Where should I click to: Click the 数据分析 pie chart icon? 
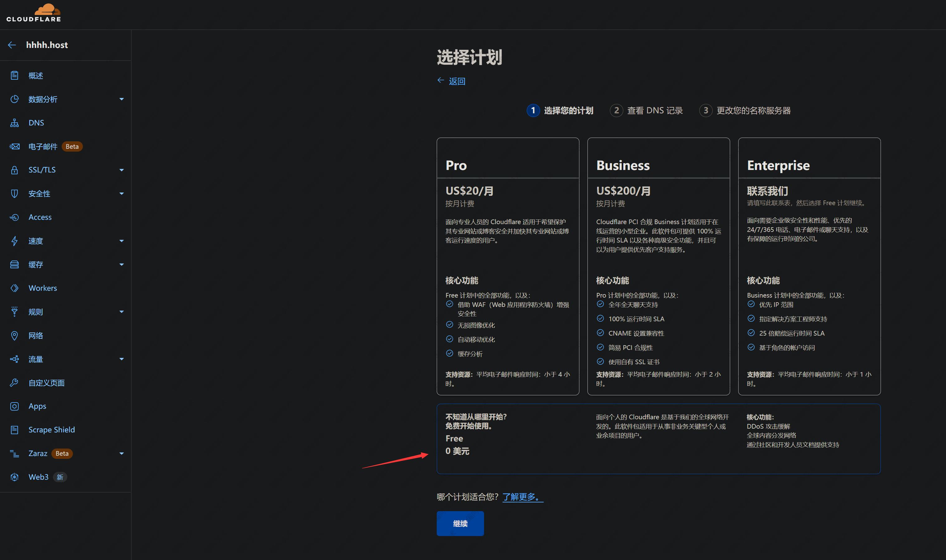14,99
